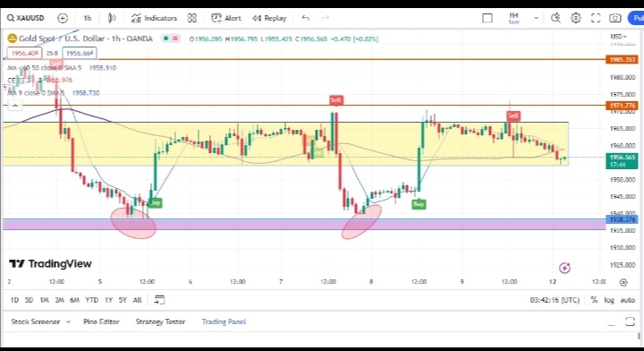Viewport: 644px width, 351px height.
Task: Open the Indicators menu
Action: point(154,18)
